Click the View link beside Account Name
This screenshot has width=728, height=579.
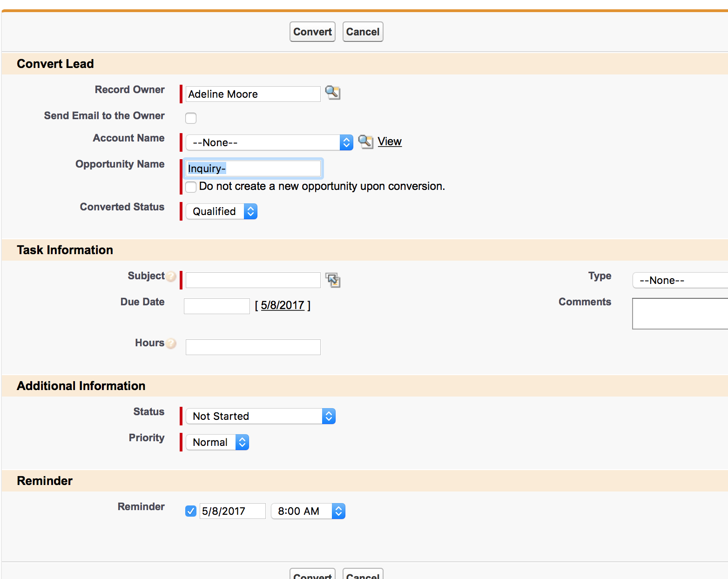pos(390,141)
